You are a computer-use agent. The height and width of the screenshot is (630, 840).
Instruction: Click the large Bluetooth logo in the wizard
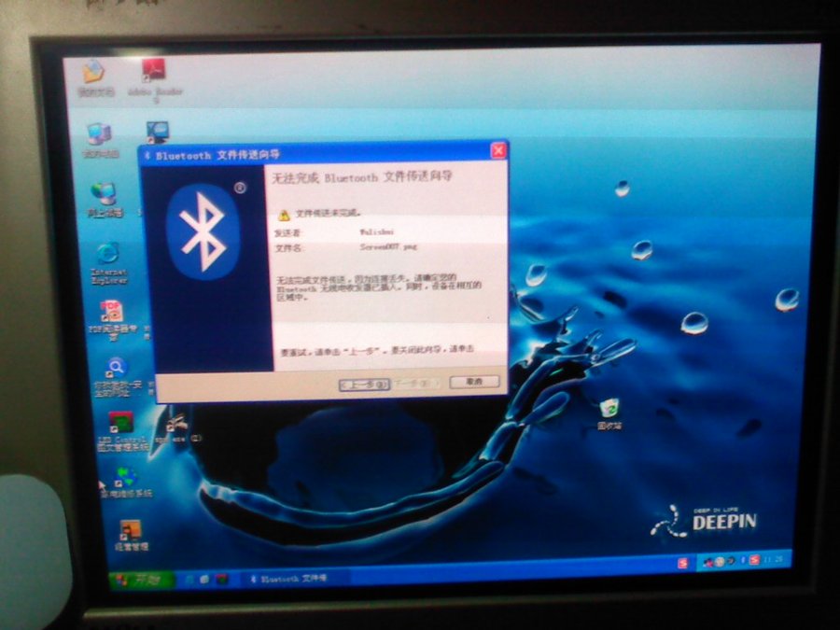click(203, 233)
